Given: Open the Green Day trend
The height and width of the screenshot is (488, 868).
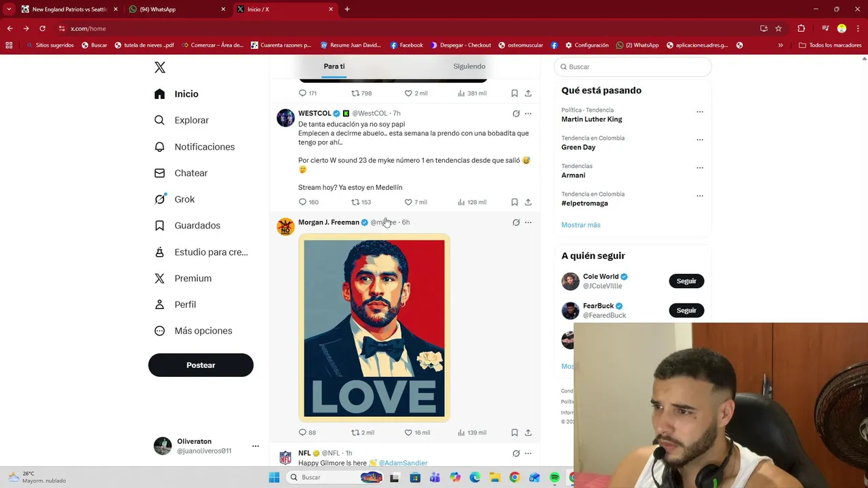Looking at the screenshot, I should pyautogui.click(x=578, y=147).
